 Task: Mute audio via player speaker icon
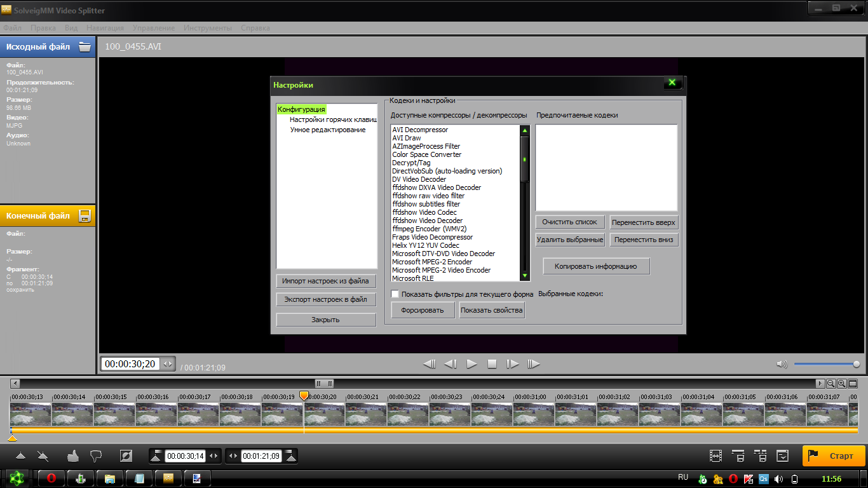point(782,364)
